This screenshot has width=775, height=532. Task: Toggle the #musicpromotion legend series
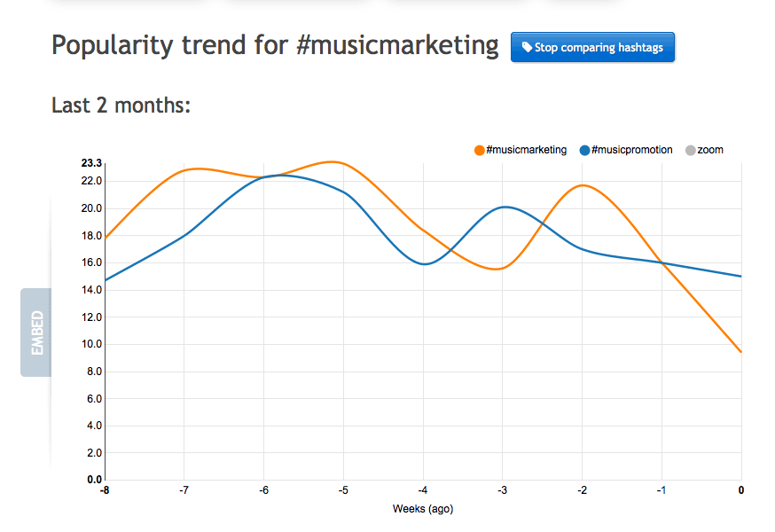(626, 150)
